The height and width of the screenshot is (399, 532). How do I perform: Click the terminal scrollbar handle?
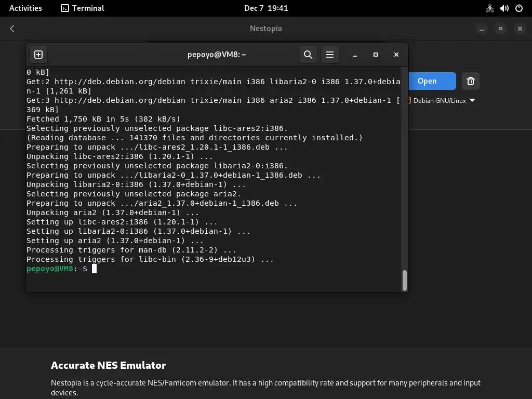coord(404,280)
